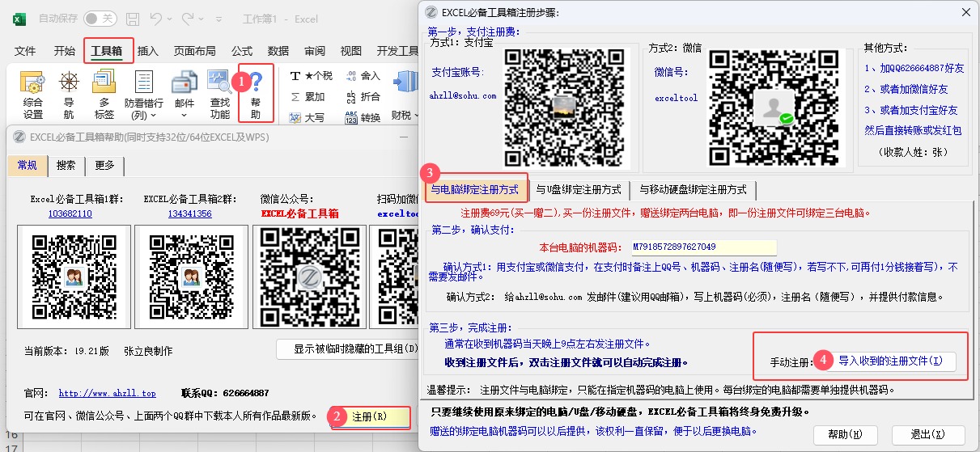The image size is (980, 452).
Task: Click the Undo arrow icon
Action: [x=157, y=19]
